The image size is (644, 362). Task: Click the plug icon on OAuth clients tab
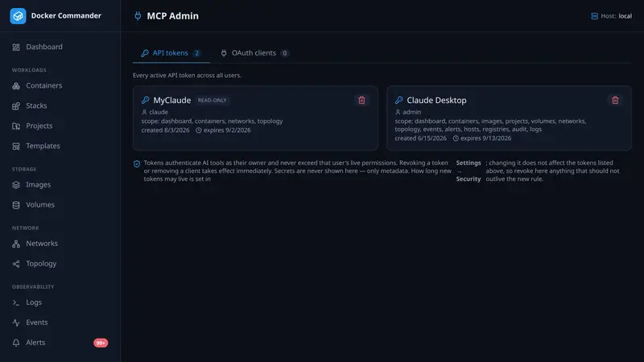click(x=224, y=53)
